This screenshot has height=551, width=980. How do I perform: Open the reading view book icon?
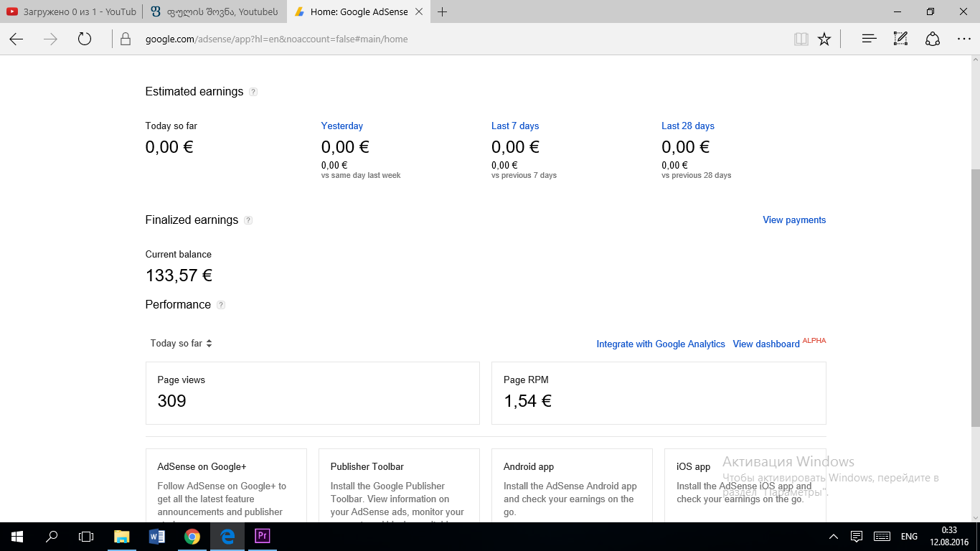pos(801,39)
